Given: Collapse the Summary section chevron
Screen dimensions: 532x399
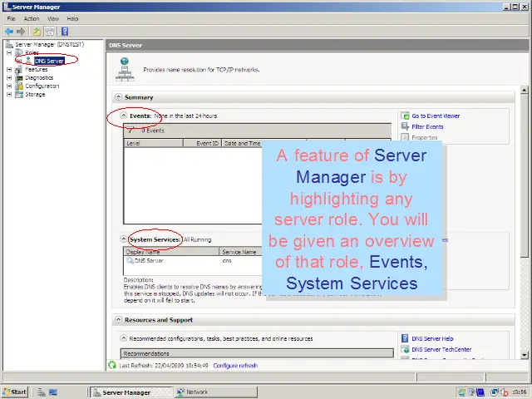Looking at the screenshot, I should click(x=118, y=97).
